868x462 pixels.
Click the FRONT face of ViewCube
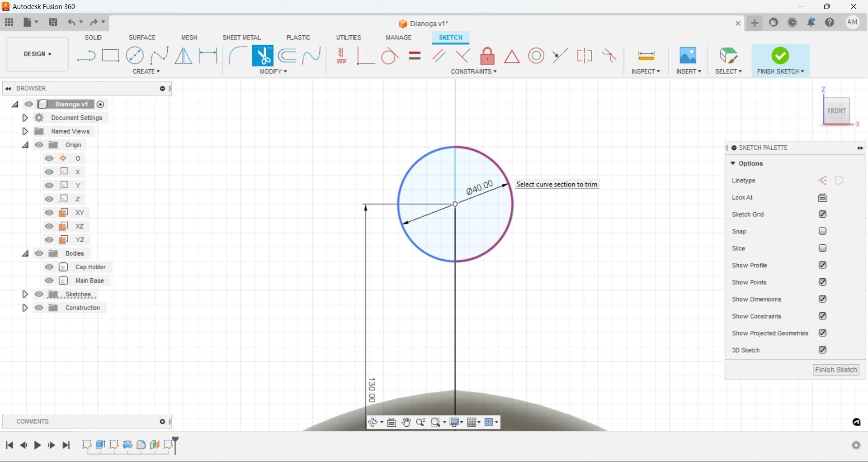[x=836, y=111]
